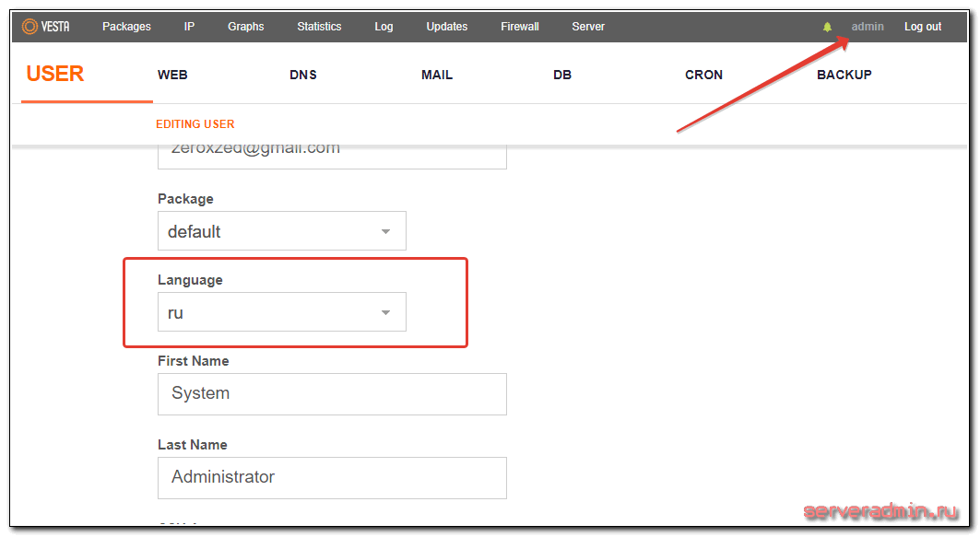
Task: Open the Package dropdown showing default
Action: click(282, 231)
